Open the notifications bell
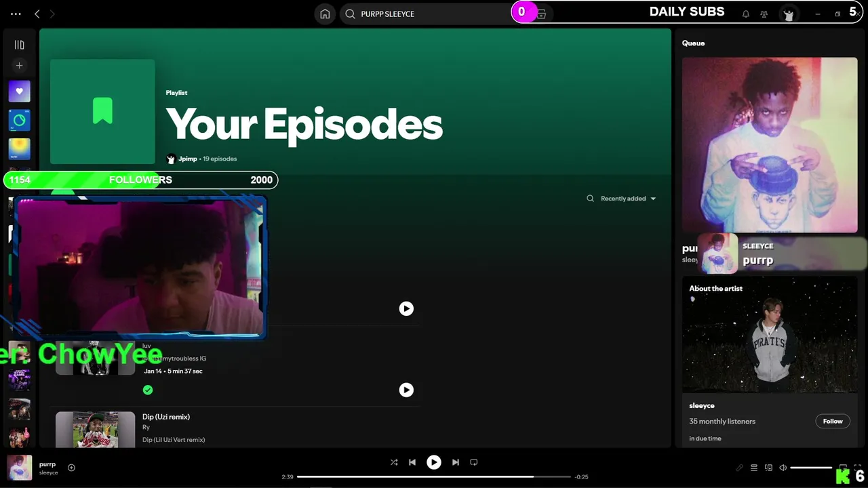868x488 pixels. click(746, 14)
